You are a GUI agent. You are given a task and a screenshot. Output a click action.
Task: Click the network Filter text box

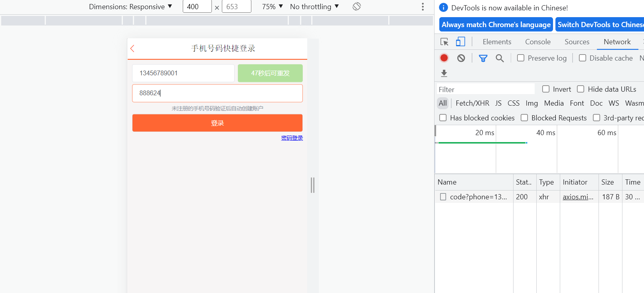click(x=485, y=89)
